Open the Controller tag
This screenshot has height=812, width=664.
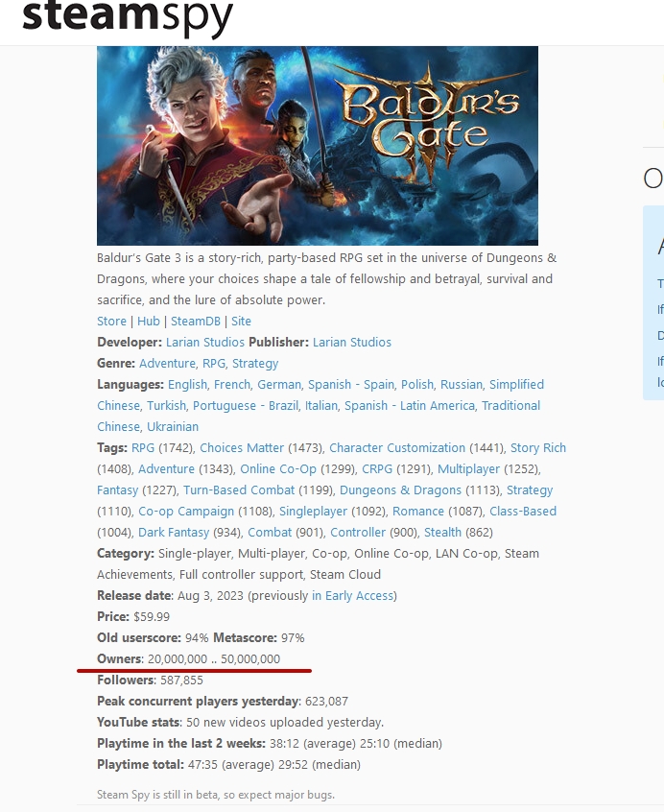pyautogui.click(x=358, y=533)
